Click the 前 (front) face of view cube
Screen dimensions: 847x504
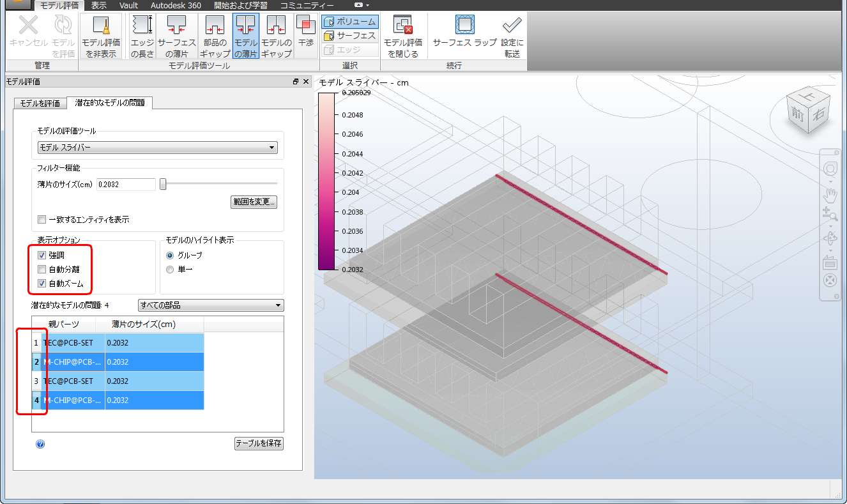(797, 116)
